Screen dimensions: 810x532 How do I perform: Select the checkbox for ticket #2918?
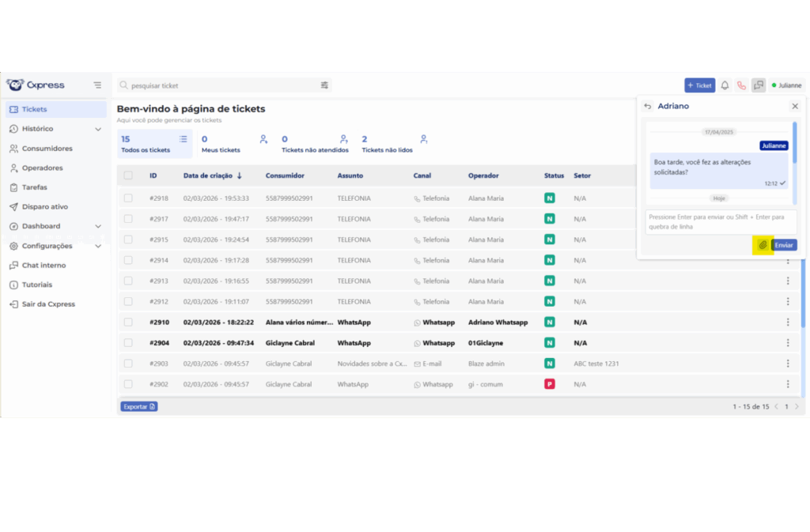[x=128, y=198]
